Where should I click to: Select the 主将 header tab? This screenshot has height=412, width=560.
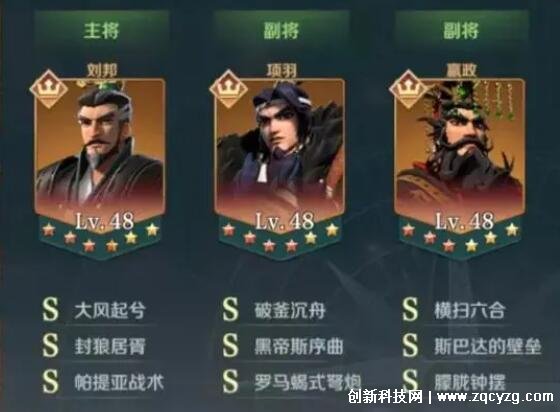(x=101, y=30)
